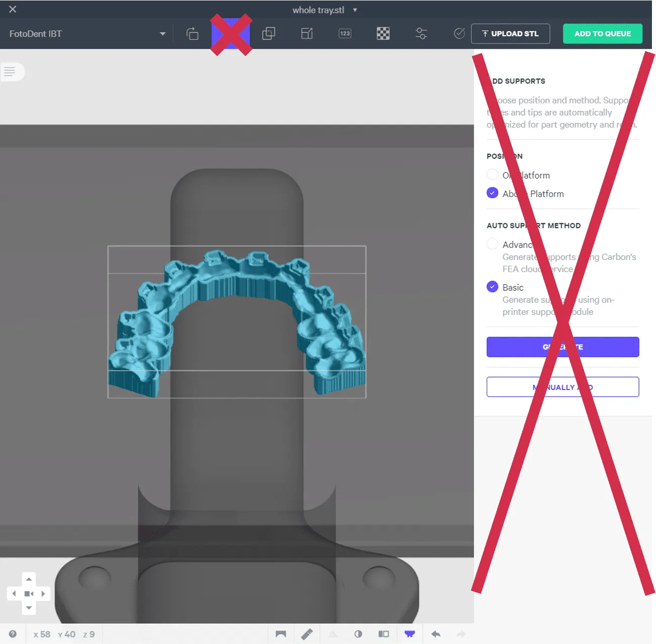Click the y 40 dimension value
The width and height of the screenshot is (656, 644).
(x=67, y=634)
